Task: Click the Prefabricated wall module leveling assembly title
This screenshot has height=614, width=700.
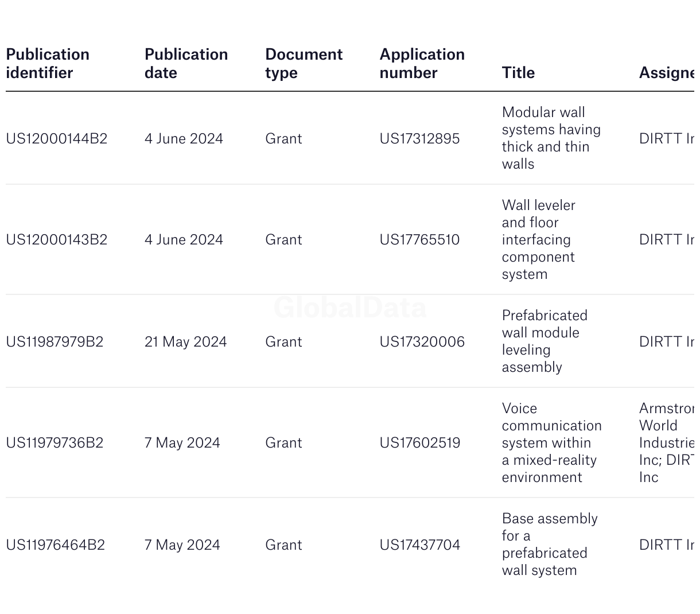Action: (x=545, y=341)
